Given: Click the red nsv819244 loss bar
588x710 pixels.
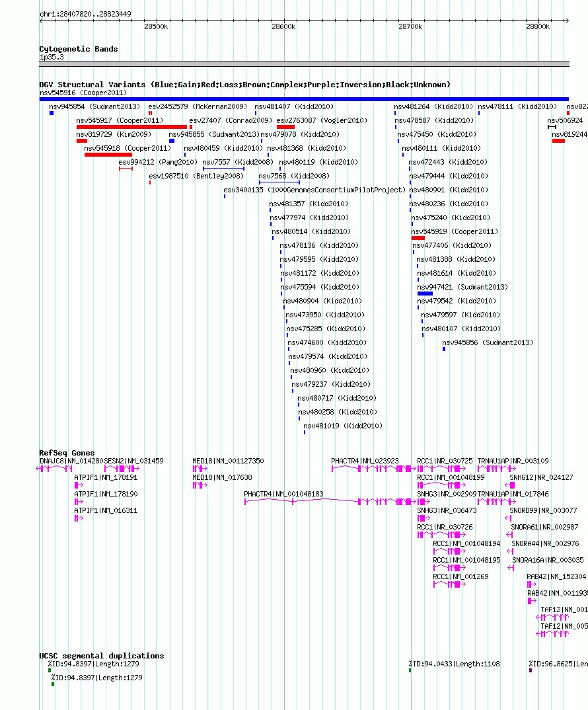Looking at the screenshot, I should click(558, 141).
